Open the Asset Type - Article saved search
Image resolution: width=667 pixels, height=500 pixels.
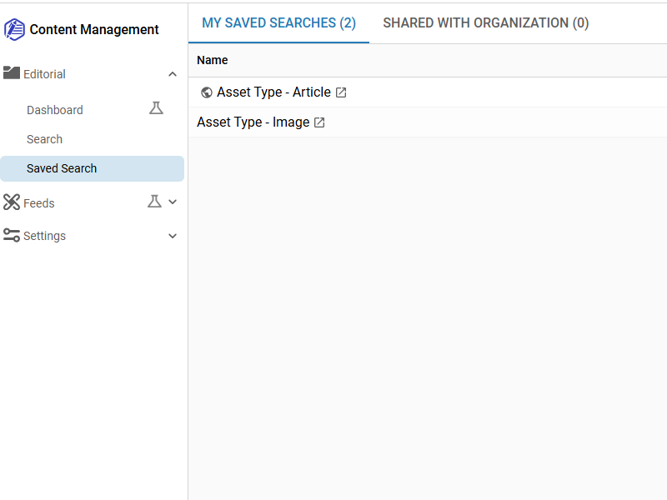(x=273, y=92)
